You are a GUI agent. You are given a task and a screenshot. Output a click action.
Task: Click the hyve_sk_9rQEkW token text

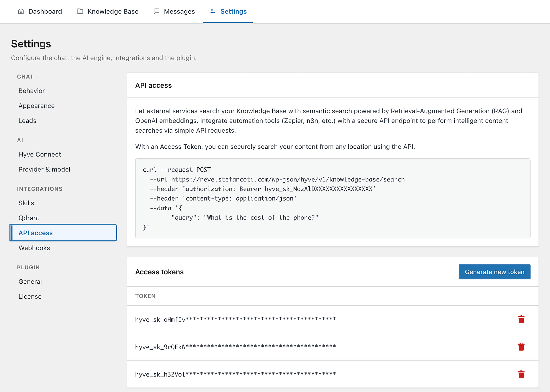(235, 347)
